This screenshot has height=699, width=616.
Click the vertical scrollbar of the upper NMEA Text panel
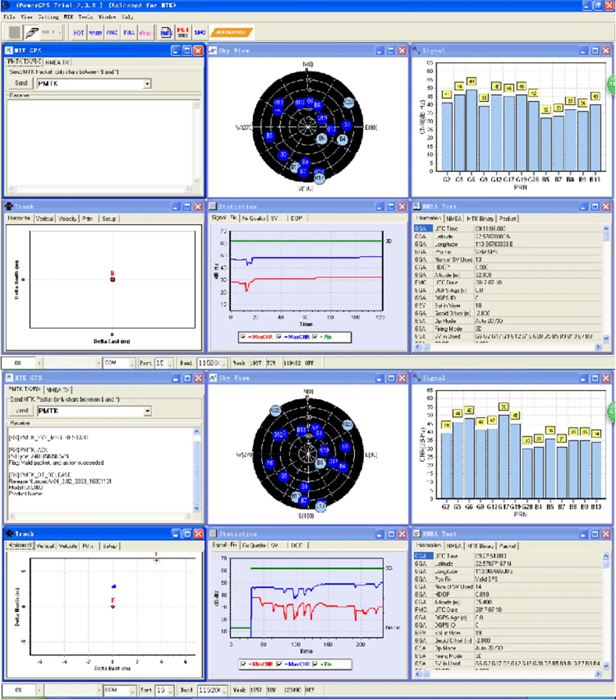pos(606,284)
